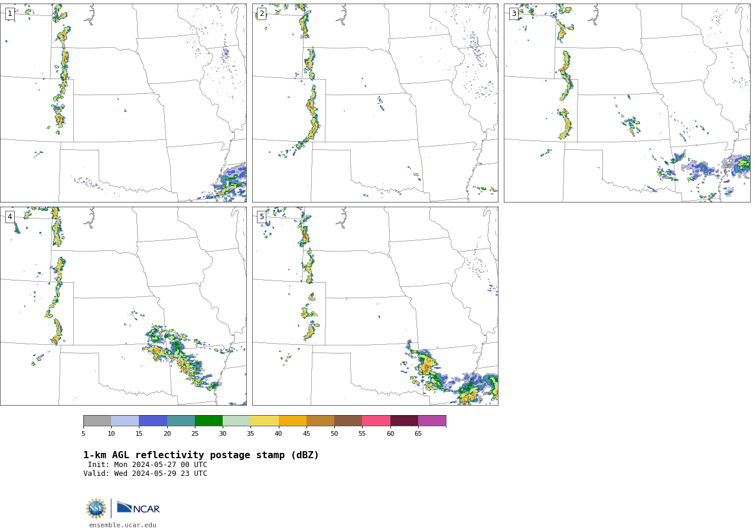Click the colorbar tick label 65
This screenshot has width=756, height=532.
click(418, 434)
